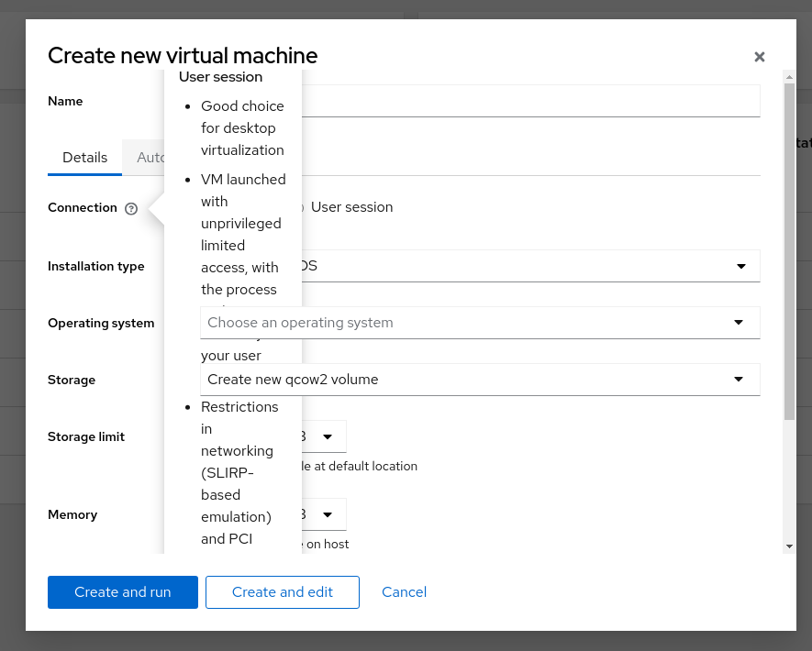Click the Create and run button
The width and height of the screenshot is (812, 651).
pyautogui.click(x=122, y=591)
